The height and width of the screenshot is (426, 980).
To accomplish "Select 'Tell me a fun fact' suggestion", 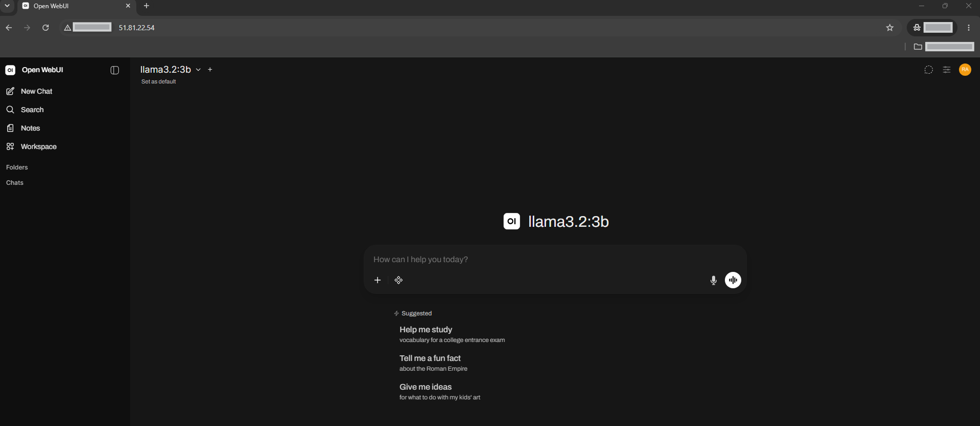I will click(433, 363).
